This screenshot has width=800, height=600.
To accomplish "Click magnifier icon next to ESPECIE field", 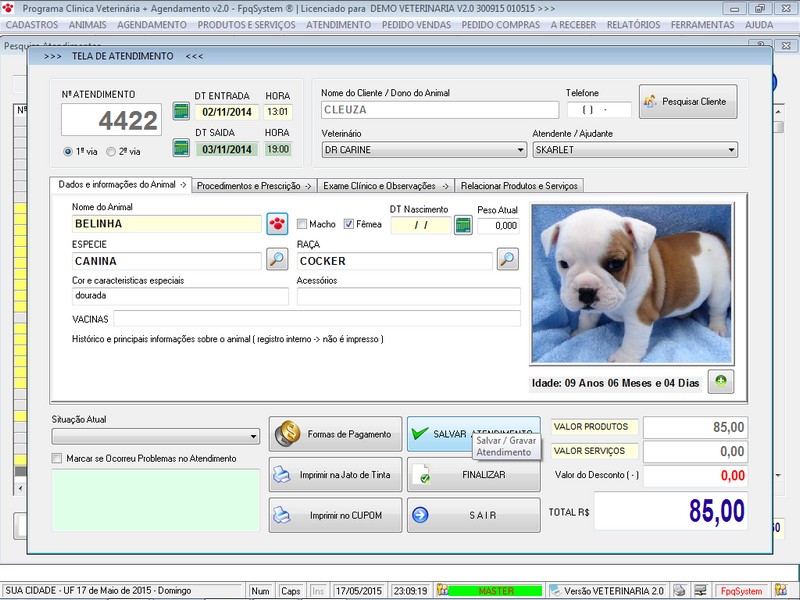I will point(277,261).
